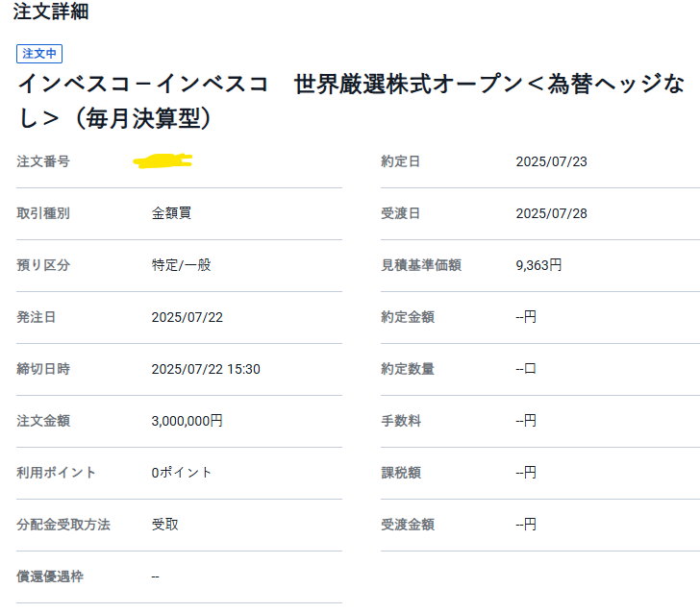
Task: Click the 手数料 label
Action: 401,421
